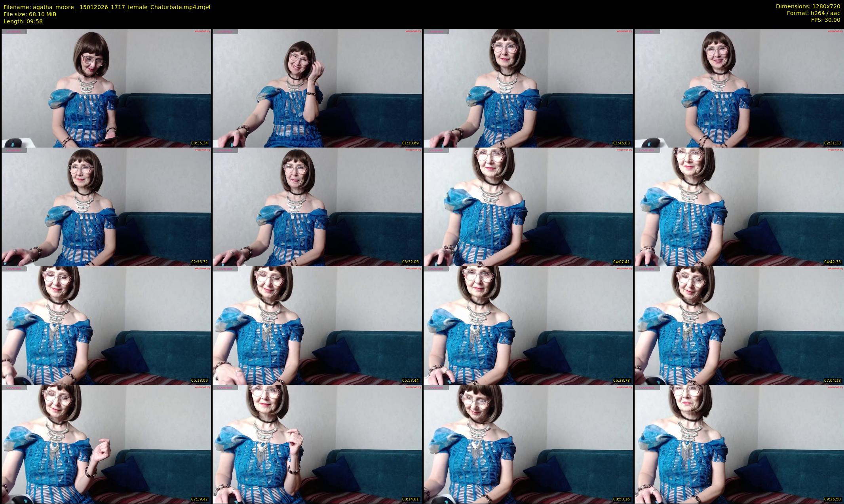Click the thumbnail marked 03:32.06

[317, 207]
